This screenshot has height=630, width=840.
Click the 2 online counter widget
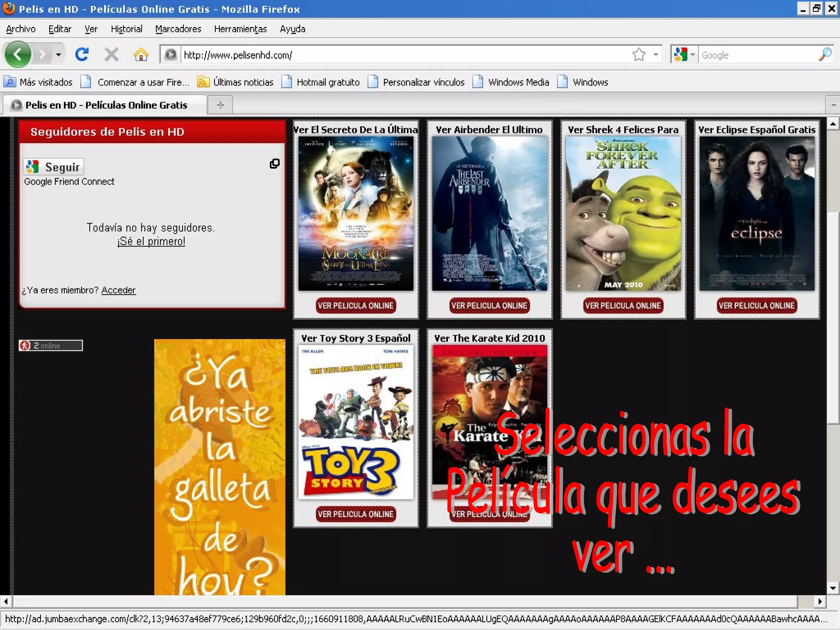pos(50,345)
